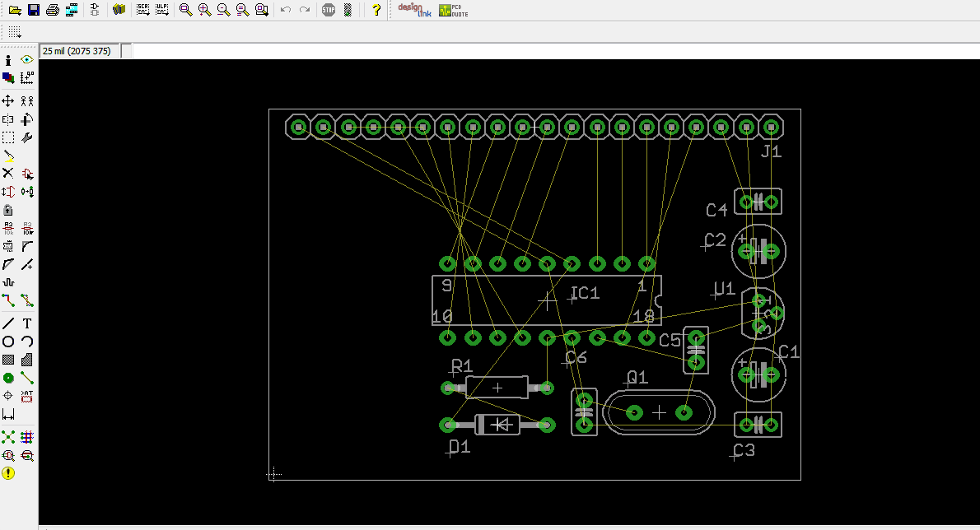980x530 pixels.
Task: Select the Mark origin tool
Action: coord(27,78)
